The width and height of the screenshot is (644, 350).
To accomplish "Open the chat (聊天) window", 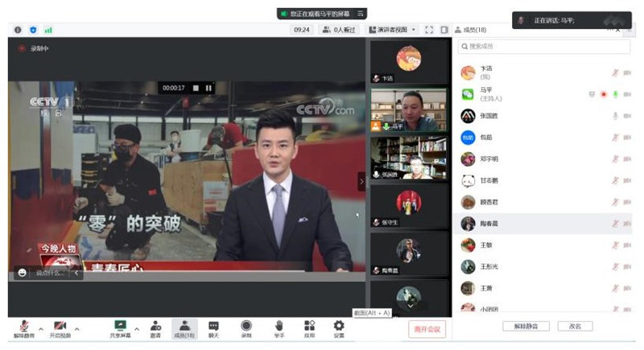I will pyautogui.click(x=213, y=329).
